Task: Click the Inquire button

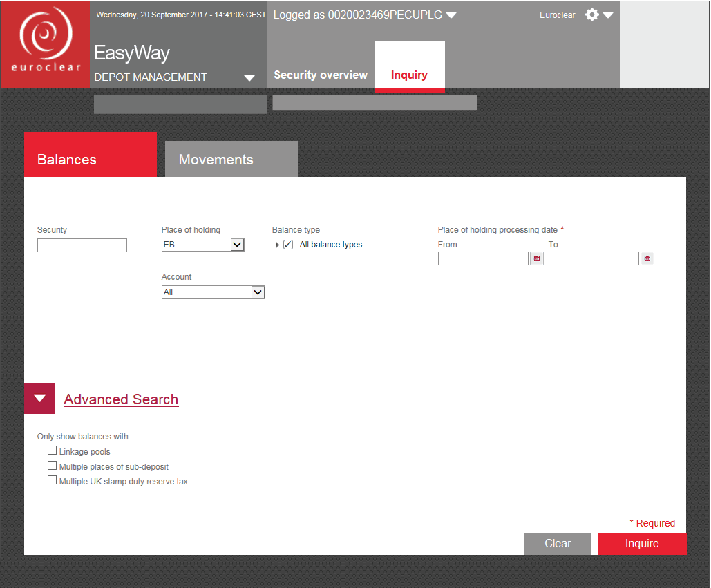Action: pos(642,544)
